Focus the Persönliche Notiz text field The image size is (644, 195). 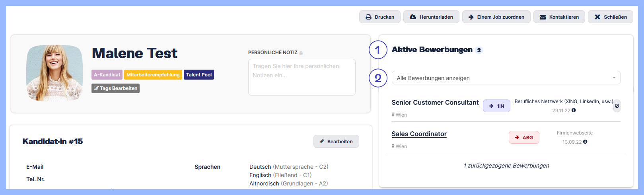[302, 77]
